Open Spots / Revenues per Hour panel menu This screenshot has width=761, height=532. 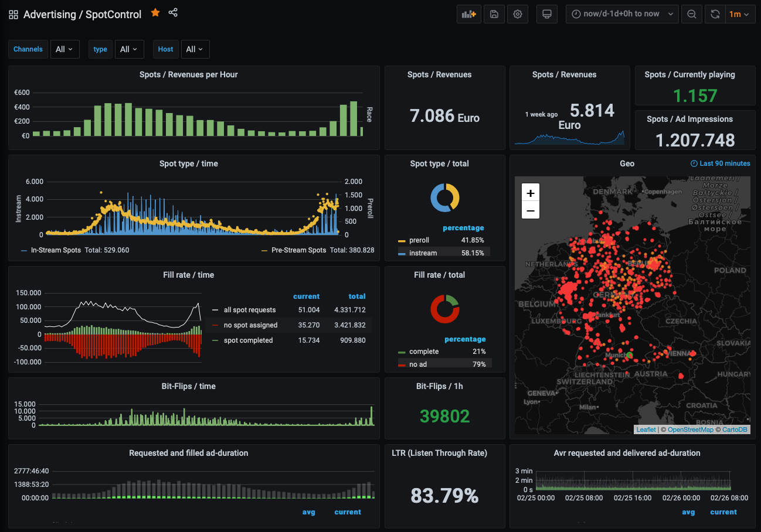click(188, 74)
